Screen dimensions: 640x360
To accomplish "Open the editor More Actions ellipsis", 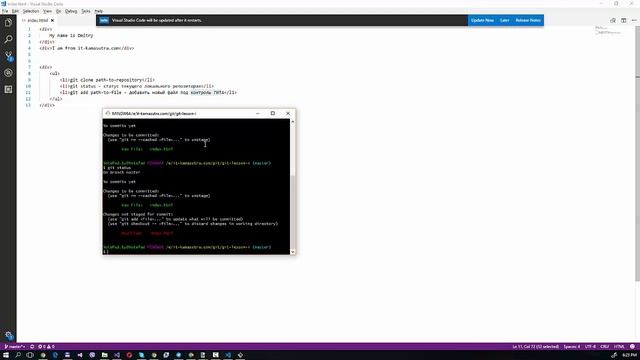I will (634, 20).
